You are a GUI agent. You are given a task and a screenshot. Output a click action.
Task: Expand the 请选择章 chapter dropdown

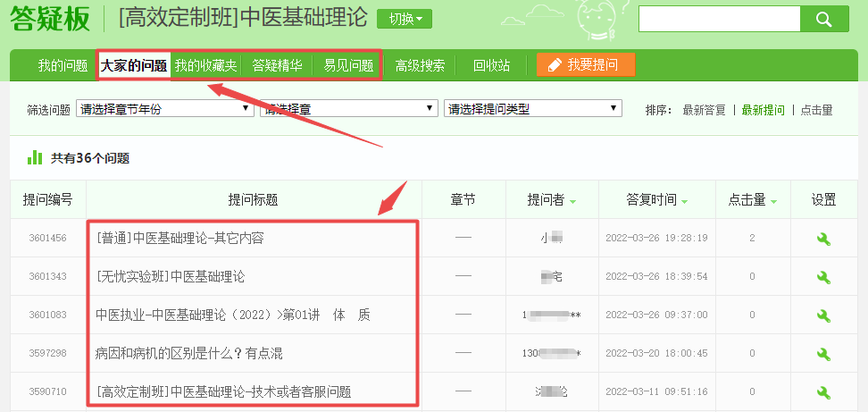click(x=348, y=109)
